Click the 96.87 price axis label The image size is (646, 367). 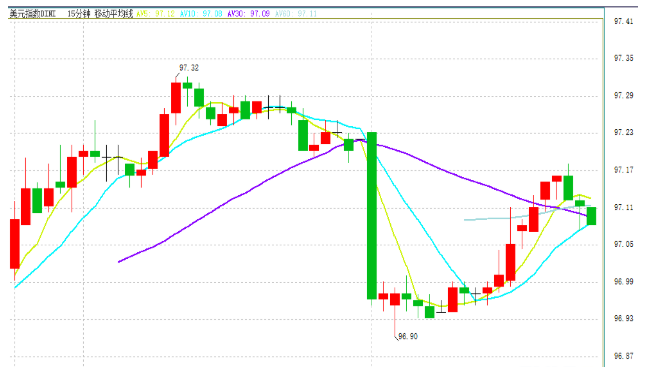tap(623, 356)
